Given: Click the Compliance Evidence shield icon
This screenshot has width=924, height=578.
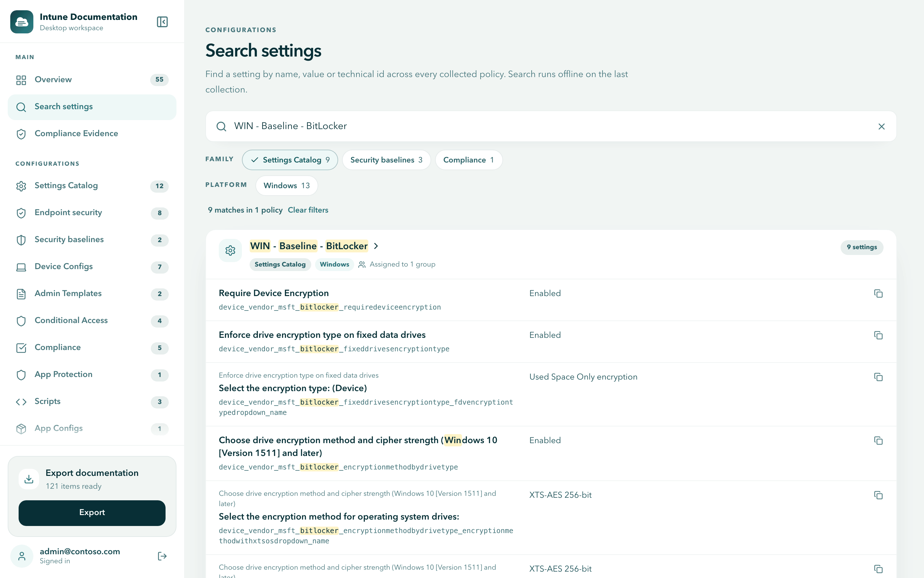Looking at the screenshot, I should (21, 134).
